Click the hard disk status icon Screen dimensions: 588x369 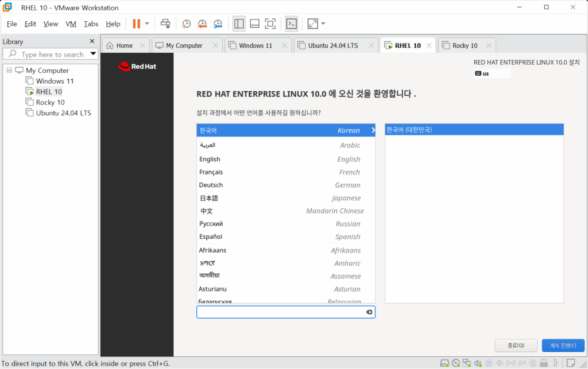(444, 363)
